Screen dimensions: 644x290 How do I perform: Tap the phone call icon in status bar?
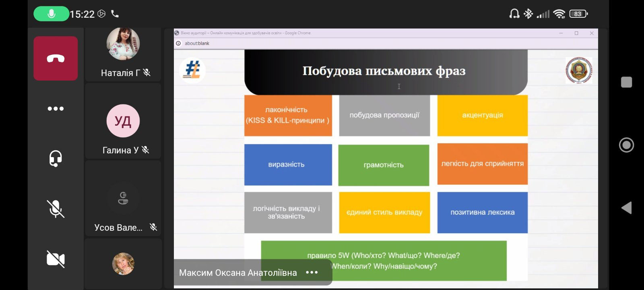115,14
